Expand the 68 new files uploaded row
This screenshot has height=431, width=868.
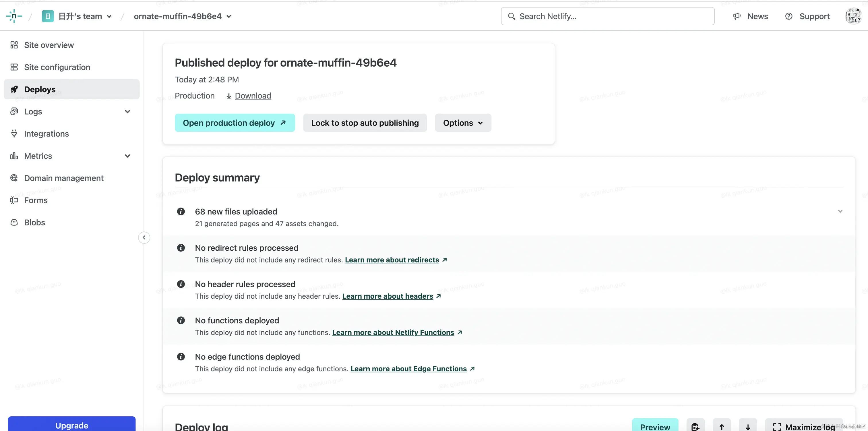pyautogui.click(x=840, y=211)
